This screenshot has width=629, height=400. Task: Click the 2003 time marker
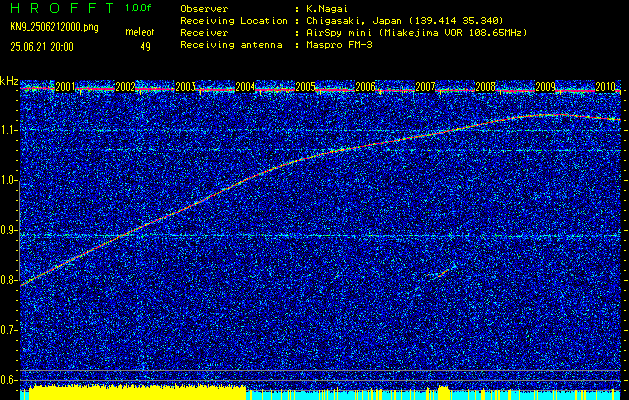pos(185,87)
